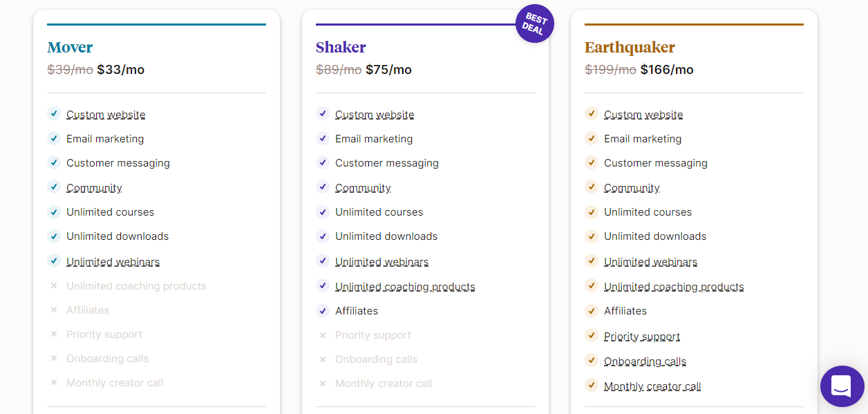Click the X icon beside Mover's Affiliates
The width and height of the screenshot is (868, 414).
pyautogui.click(x=54, y=310)
